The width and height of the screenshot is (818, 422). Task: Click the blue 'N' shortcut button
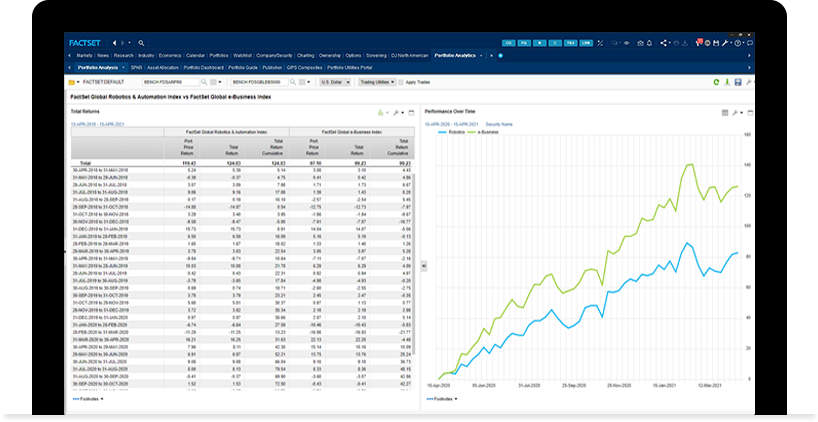539,43
